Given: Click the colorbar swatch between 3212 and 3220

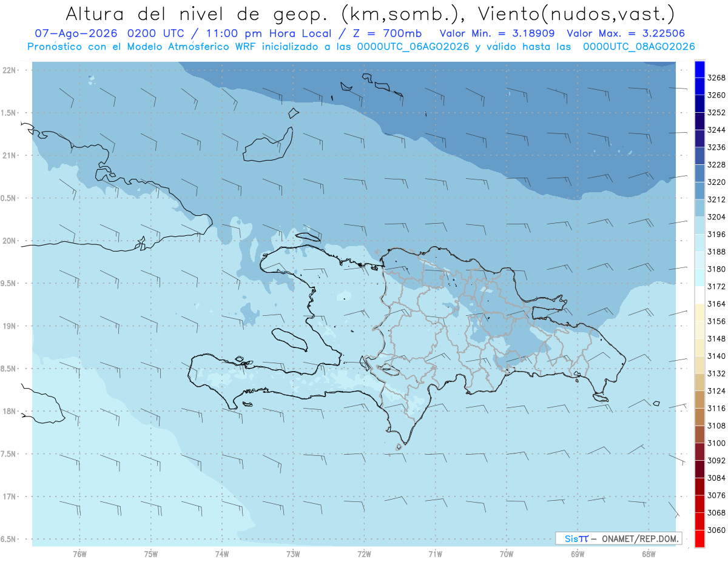Looking at the screenshot, I should (699, 191).
